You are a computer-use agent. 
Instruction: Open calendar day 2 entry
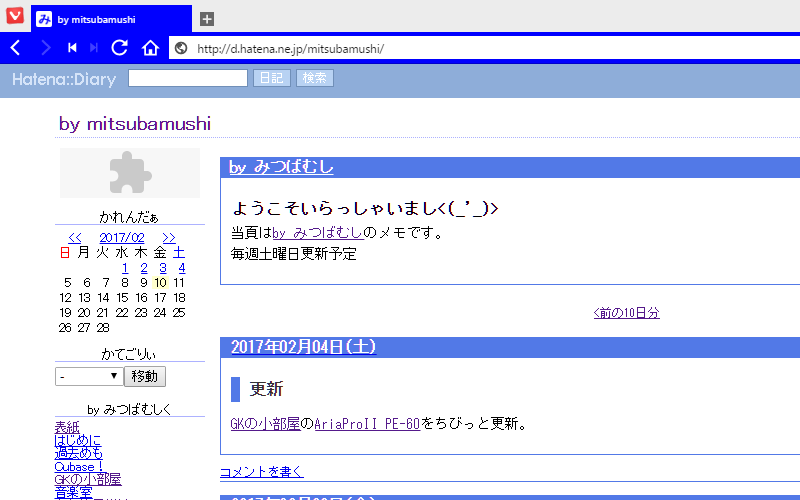click(144, 268)
